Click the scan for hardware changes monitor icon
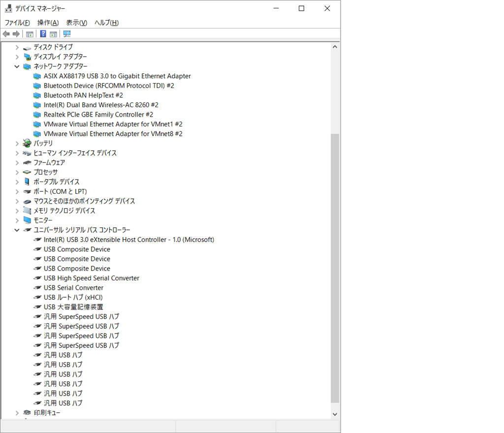504x433 pixels. (67, 34)
